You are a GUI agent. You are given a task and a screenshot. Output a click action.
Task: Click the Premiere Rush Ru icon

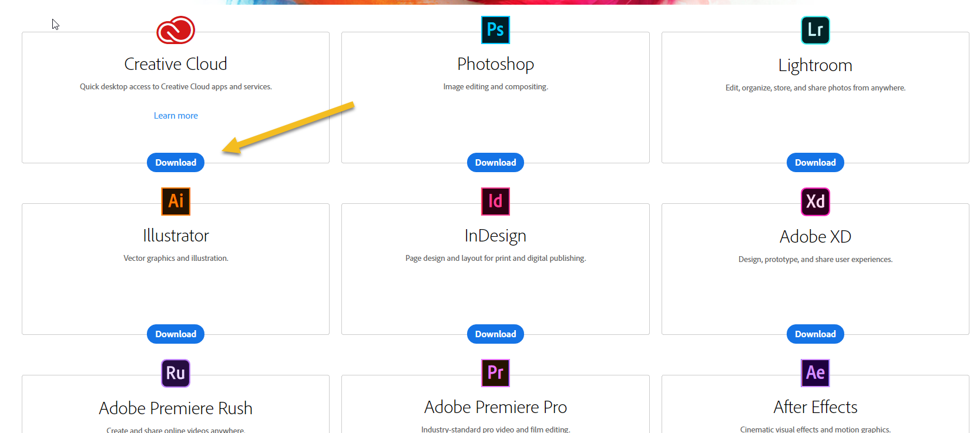tap(176, 373)
